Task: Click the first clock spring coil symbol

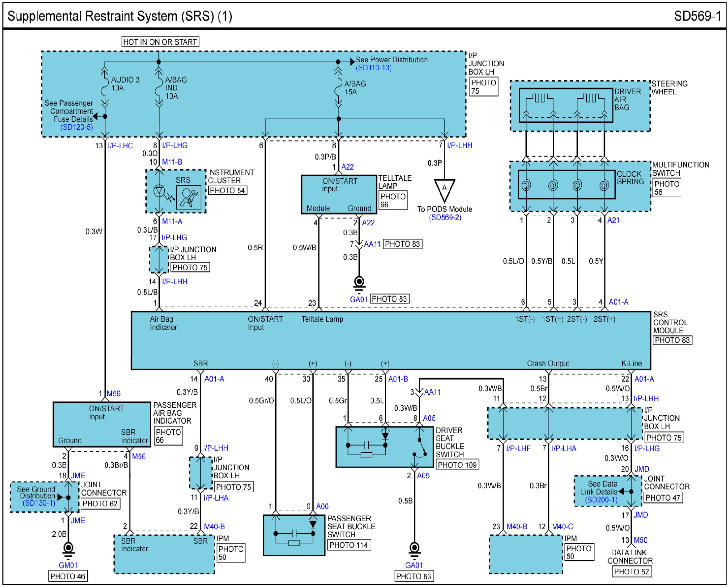Action: [x=526, y=185]
